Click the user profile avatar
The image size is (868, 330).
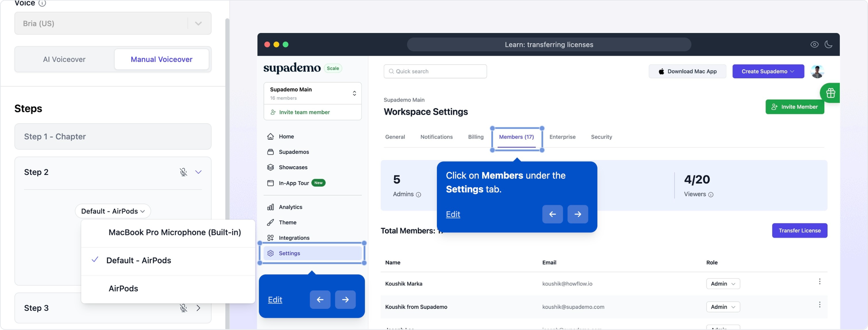pyautogui.click(x=817, y=71)
